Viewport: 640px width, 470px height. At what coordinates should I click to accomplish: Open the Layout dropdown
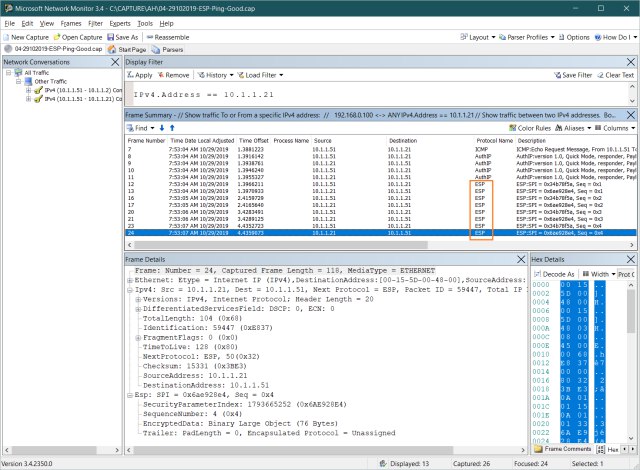click(478, 37)
